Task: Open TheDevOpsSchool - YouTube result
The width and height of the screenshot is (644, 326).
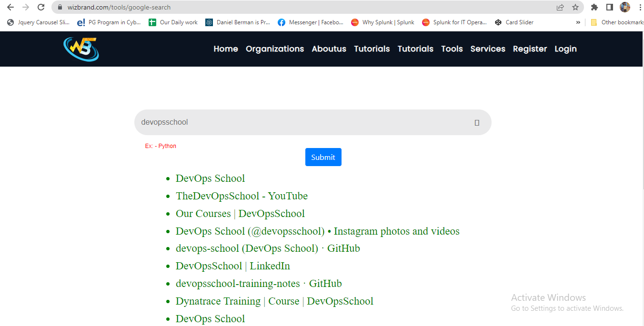Action: pyautogui.click(x=241, y=196)
